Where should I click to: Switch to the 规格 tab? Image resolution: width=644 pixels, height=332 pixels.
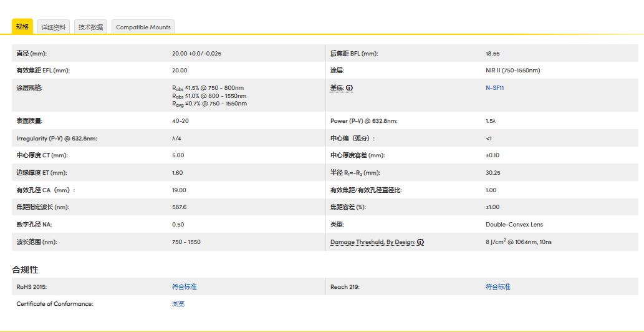click(x=22, y=27)
